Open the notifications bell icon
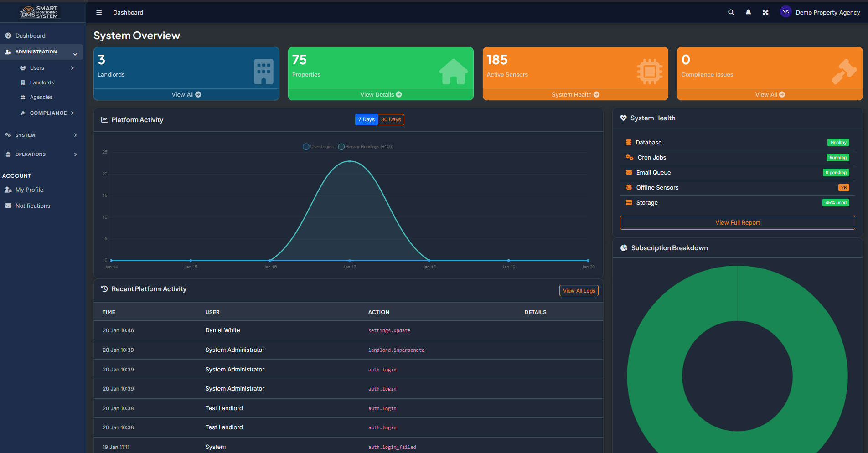This screenshot has width=868, height=453. point(748,13)
